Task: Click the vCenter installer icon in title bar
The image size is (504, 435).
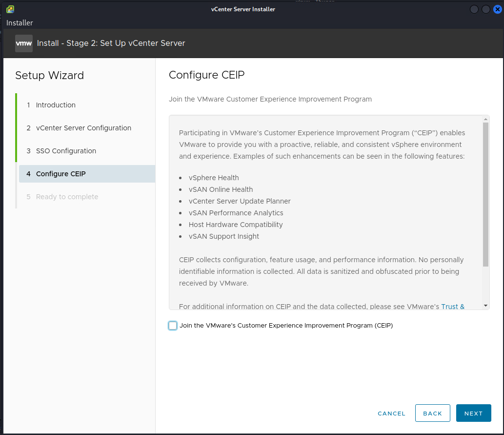Action: tap(10, 9)
